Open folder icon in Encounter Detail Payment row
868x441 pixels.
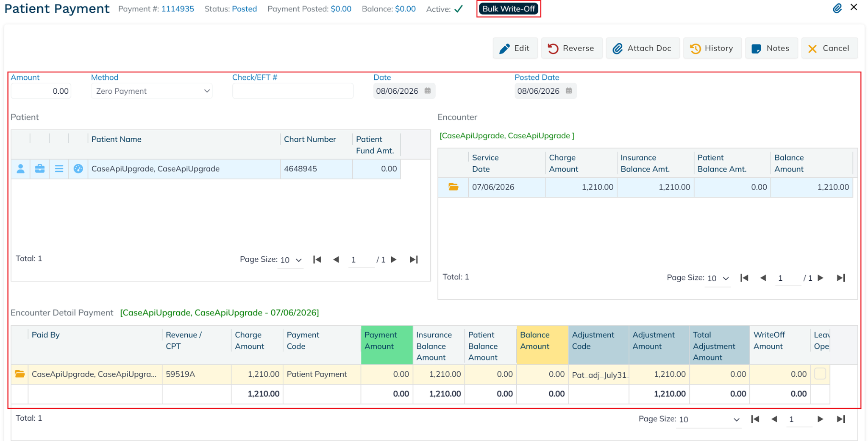pos(19,374)
